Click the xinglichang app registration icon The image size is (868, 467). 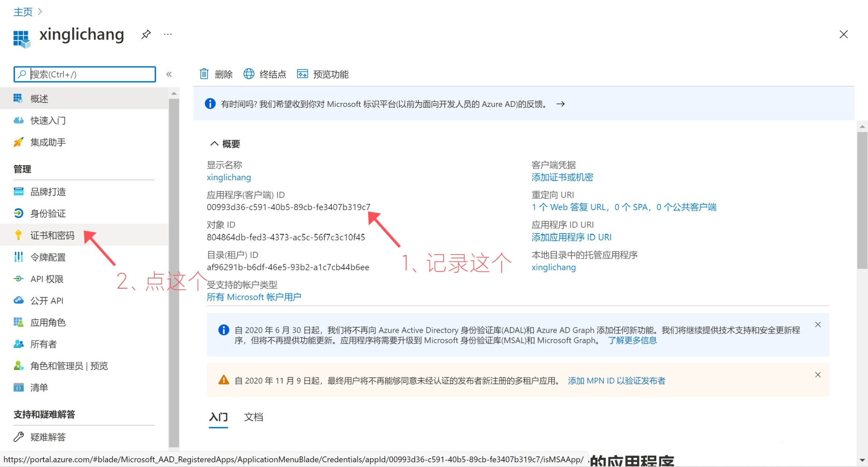pyautogui.click(x=22, y=39)
